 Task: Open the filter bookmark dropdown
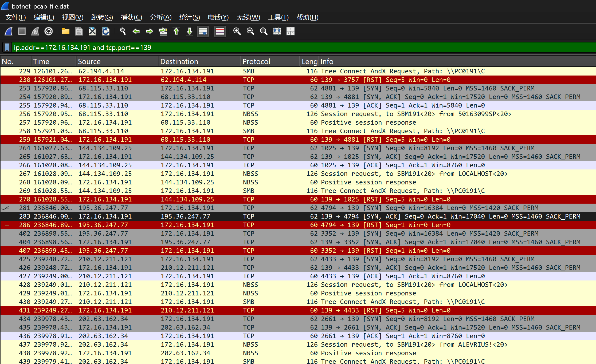[x=7, y=48]
